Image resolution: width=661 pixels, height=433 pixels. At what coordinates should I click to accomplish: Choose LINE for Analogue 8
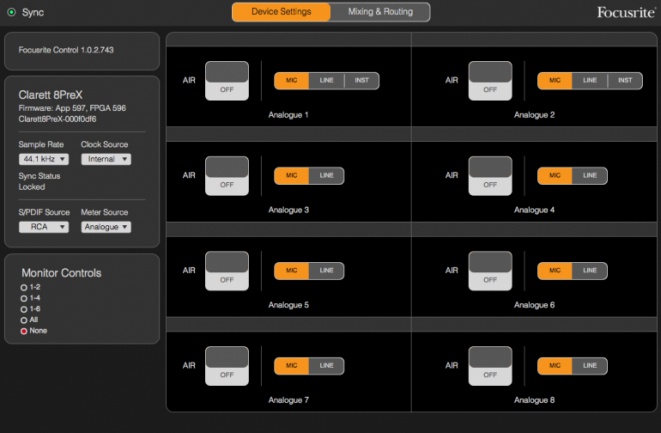(x=590, y=366)
